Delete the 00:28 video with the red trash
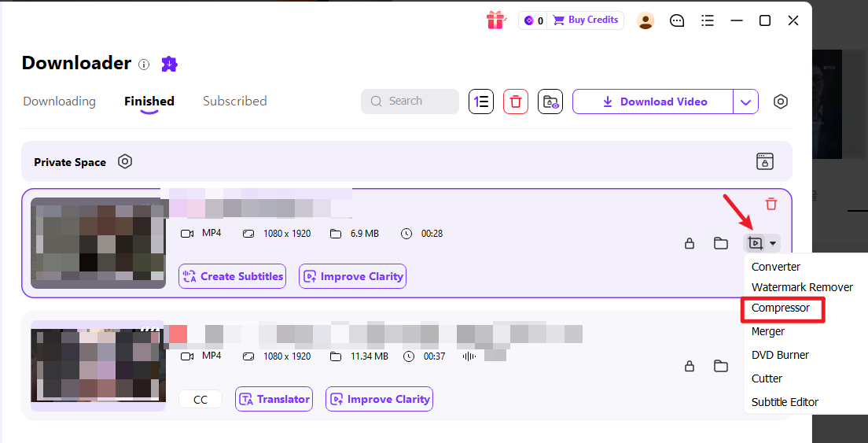 point(771,204)
